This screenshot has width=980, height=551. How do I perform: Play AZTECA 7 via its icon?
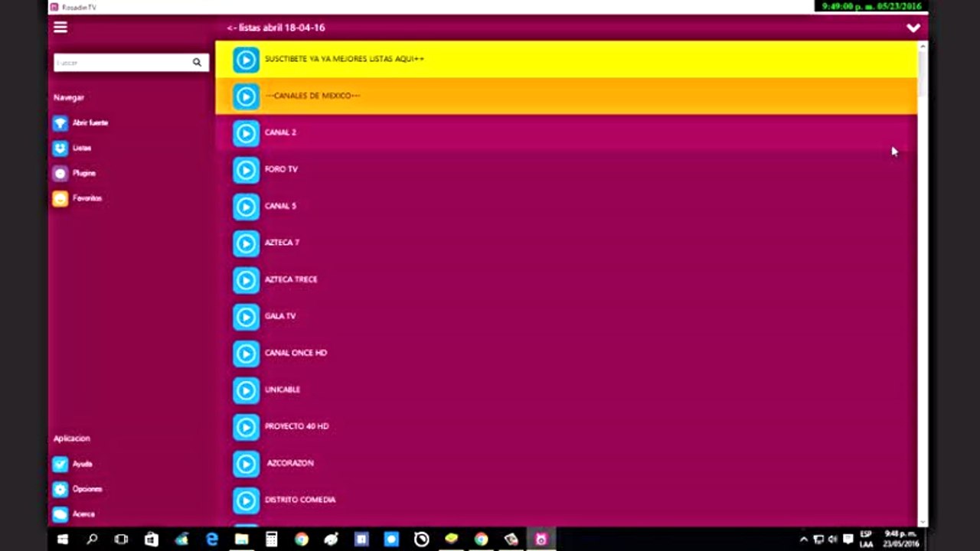[246, 243]
